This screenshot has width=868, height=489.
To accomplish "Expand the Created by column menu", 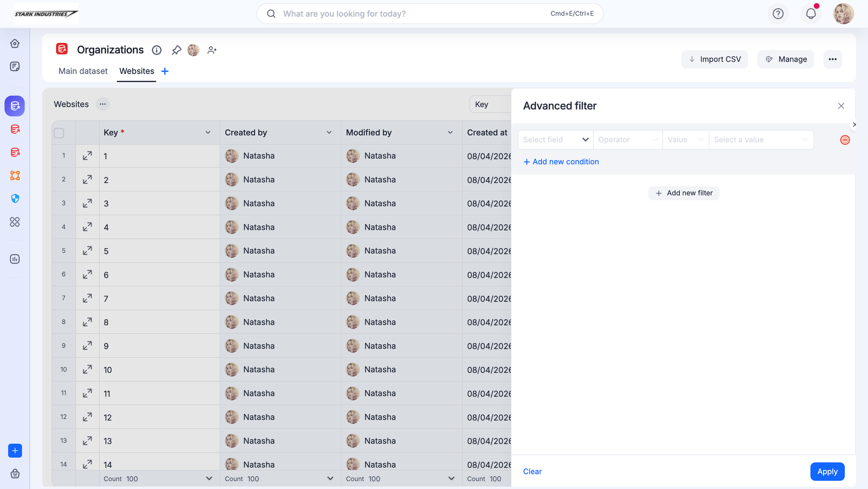I will click(329, 133).
